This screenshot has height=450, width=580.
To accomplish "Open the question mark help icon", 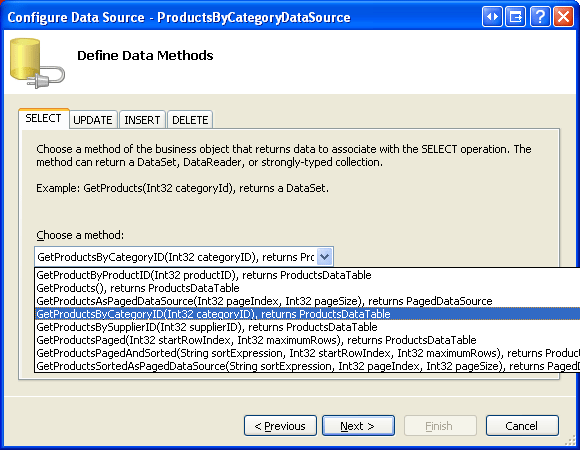I will pyautogui.click(x=540, y=17).
